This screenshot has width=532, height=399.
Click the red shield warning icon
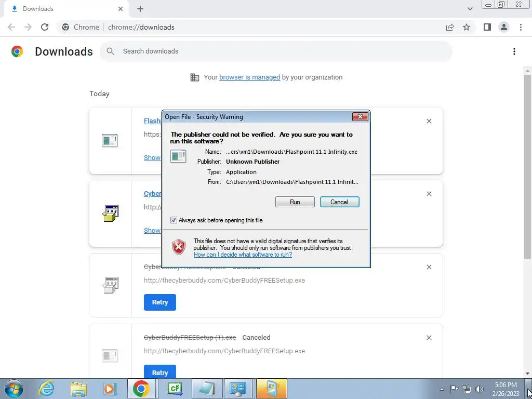click(179, 247)
